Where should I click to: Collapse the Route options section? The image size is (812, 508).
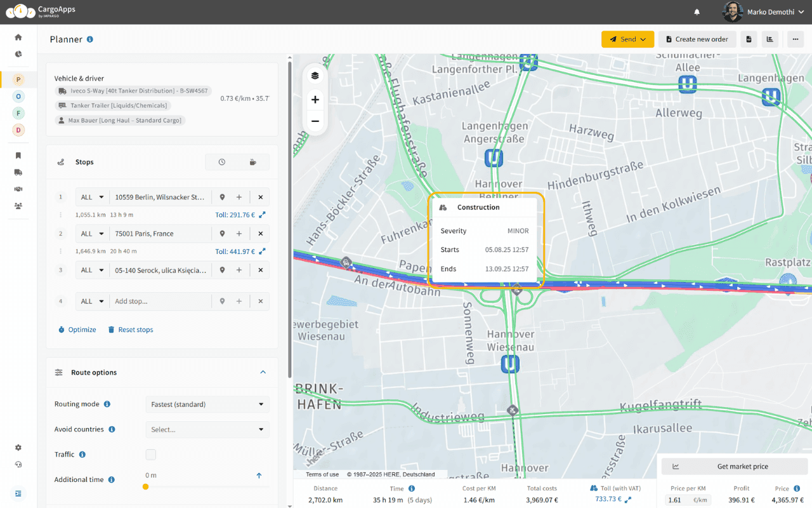263,373
